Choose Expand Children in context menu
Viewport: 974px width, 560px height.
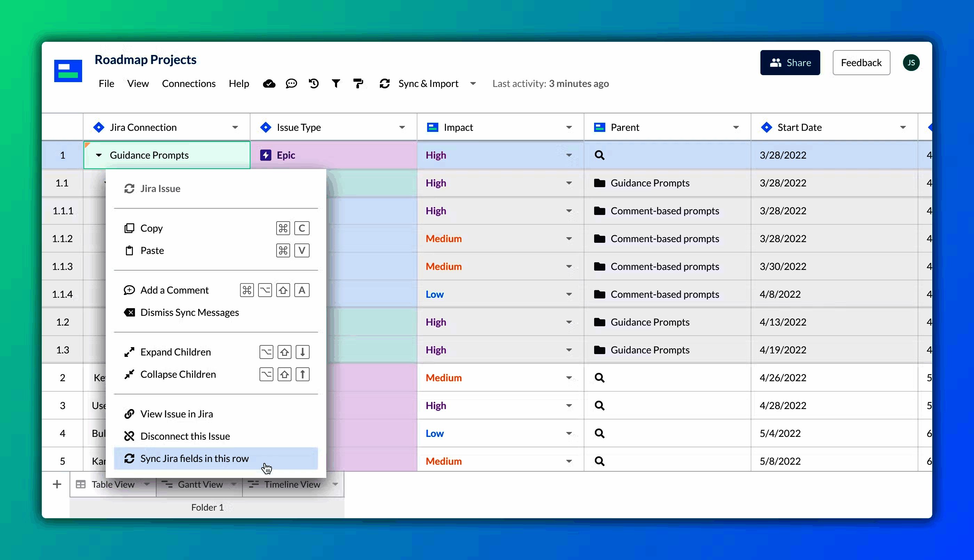click(x=216, y=352)
